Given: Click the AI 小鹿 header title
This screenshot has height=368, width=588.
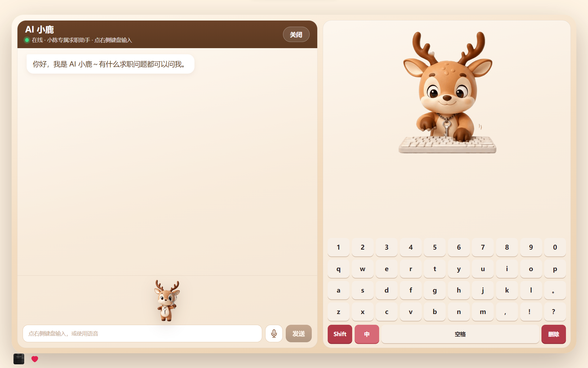Looking at the screenshot, I should pos(40,29).
